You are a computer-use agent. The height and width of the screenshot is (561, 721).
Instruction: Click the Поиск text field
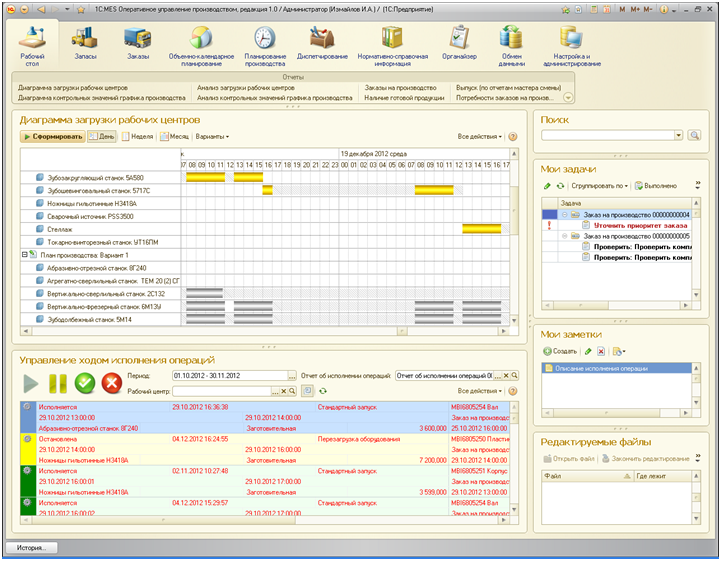[608, 135]
